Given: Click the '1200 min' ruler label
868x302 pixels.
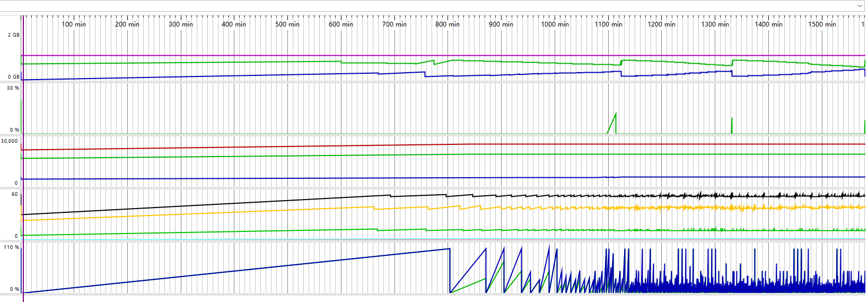Looking at the screenshot, I should coord(661,24).
